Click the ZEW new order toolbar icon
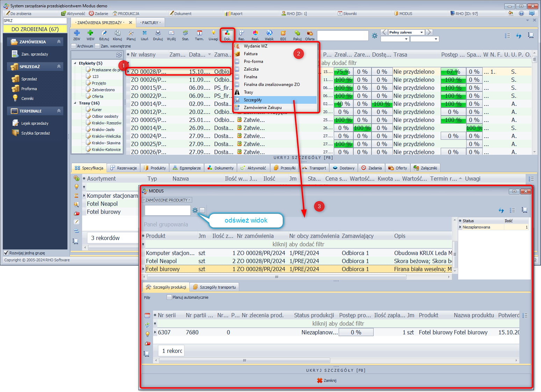This screenshot has height=392, width=541. 77,35
